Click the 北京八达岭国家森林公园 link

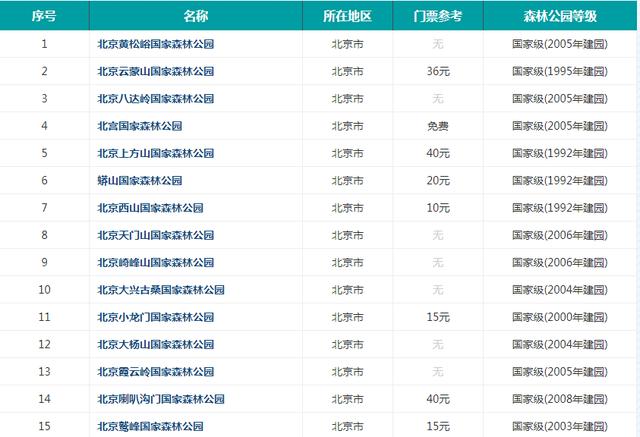click(x=155, y=98)
